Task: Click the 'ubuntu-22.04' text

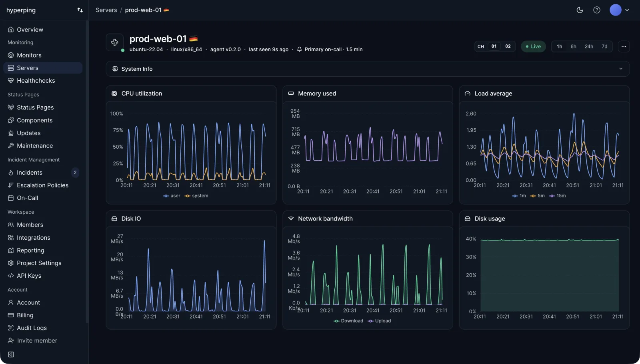Action: pyautogui.click(x=146, y=50)
